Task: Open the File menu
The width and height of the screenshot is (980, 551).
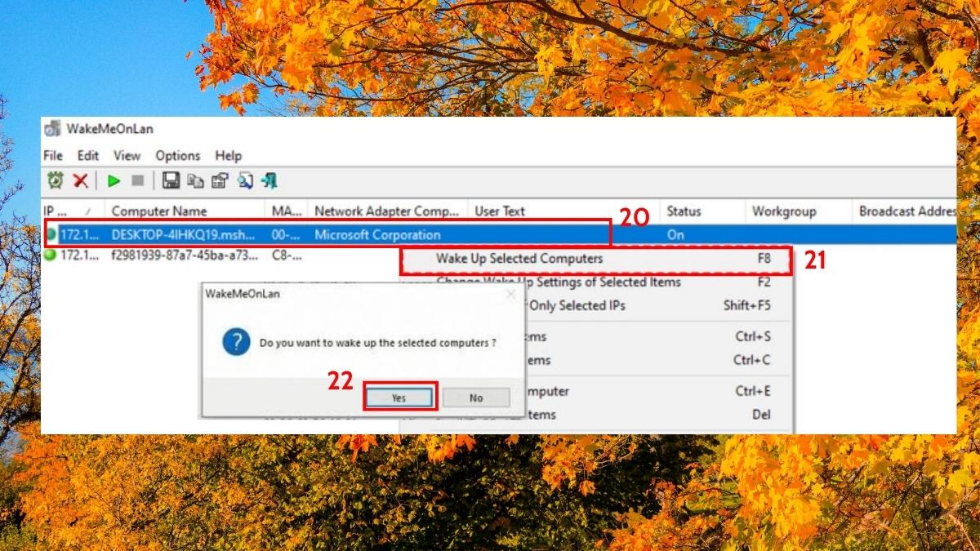Action: tap(52, 155)
